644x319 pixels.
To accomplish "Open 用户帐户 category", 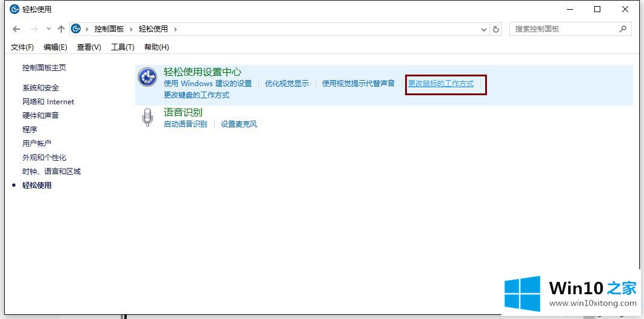I will tap(37, 144).
